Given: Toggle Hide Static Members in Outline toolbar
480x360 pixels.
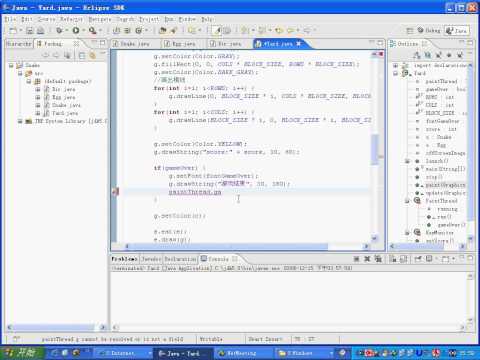Looking at the screenshot, I should 439,55.
